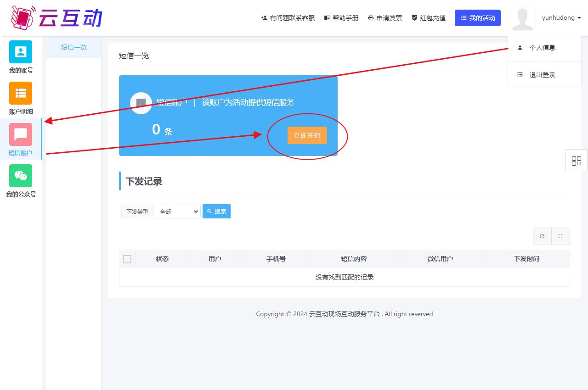
Task: Open the 帮助手册 link
Action: coord(341,18)
